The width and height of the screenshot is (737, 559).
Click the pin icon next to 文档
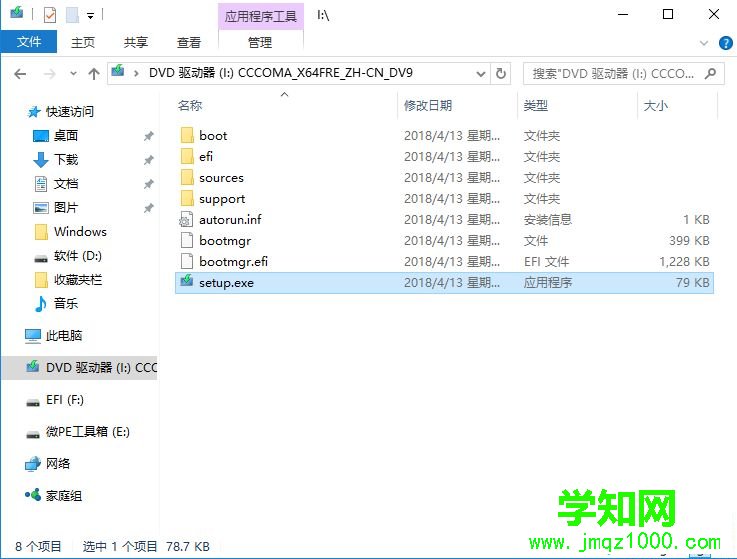pyautogui.click(x=149, y=184)
